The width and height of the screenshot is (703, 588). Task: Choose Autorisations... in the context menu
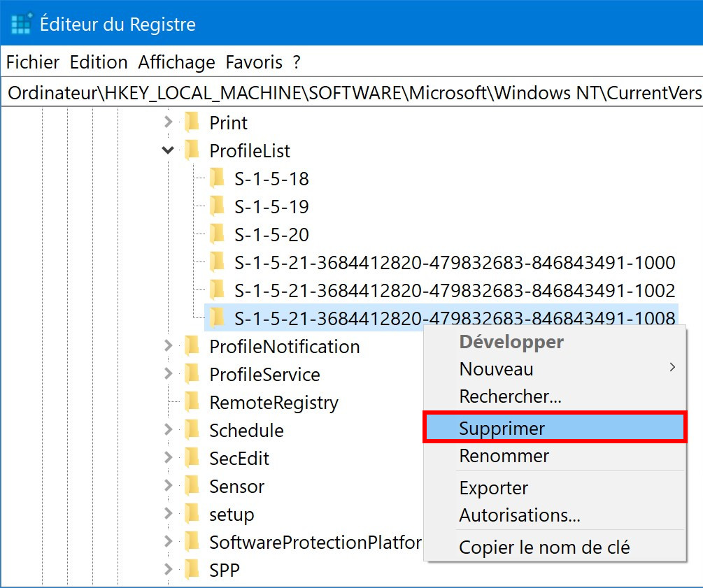[x=555, y=515]
